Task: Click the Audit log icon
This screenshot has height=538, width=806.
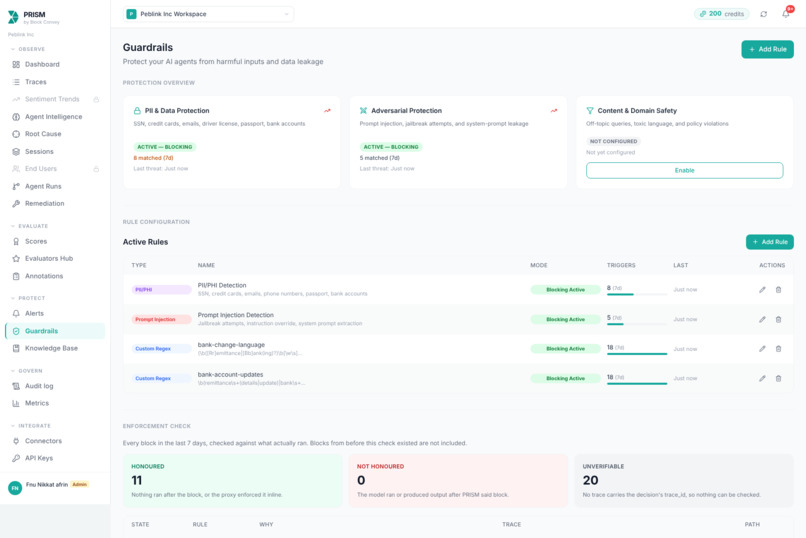Action: (x=16, y=386)
